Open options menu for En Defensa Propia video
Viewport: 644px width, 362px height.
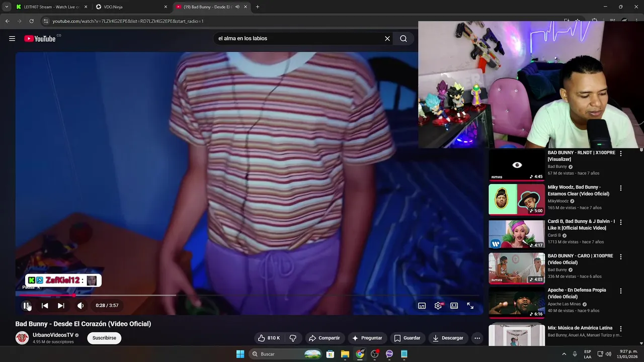coord(621,291)
